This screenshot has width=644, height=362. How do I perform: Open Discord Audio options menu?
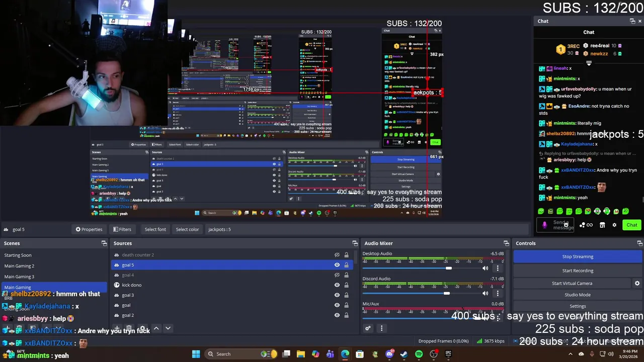click(x=498, y=293)
